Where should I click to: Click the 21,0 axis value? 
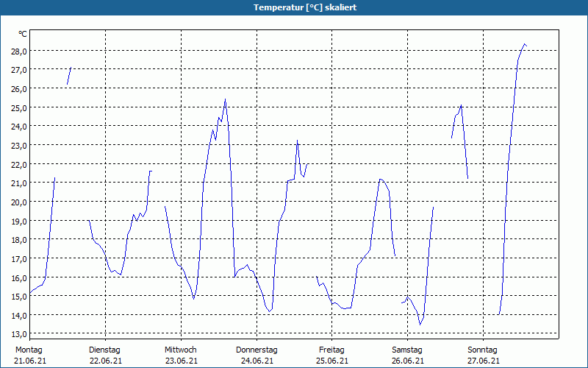[19, 183]
